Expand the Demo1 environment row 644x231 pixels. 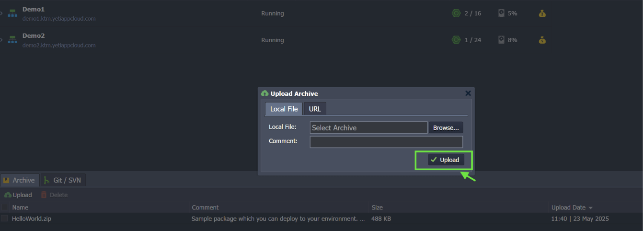(x=2, y=13)
